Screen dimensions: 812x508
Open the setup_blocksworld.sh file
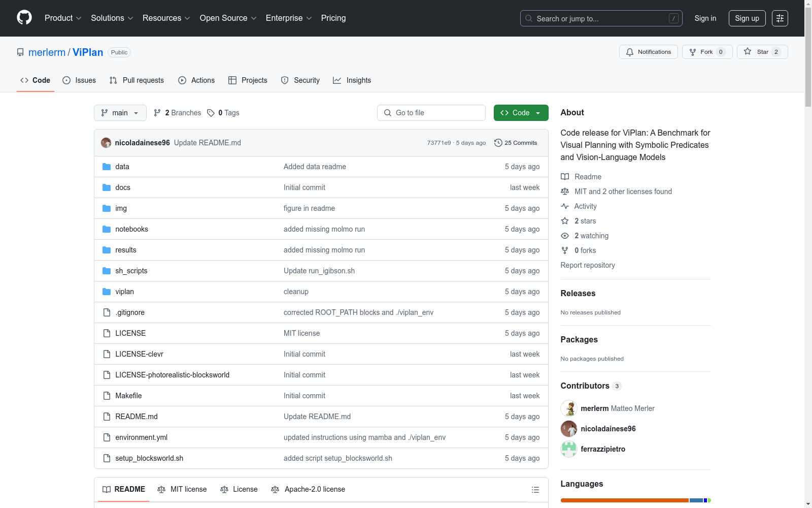[149, 458]
